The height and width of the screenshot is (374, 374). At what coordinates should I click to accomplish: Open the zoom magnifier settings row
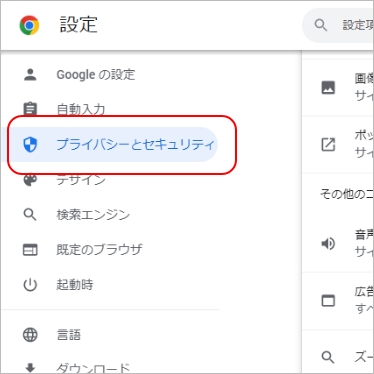(337, 357)
